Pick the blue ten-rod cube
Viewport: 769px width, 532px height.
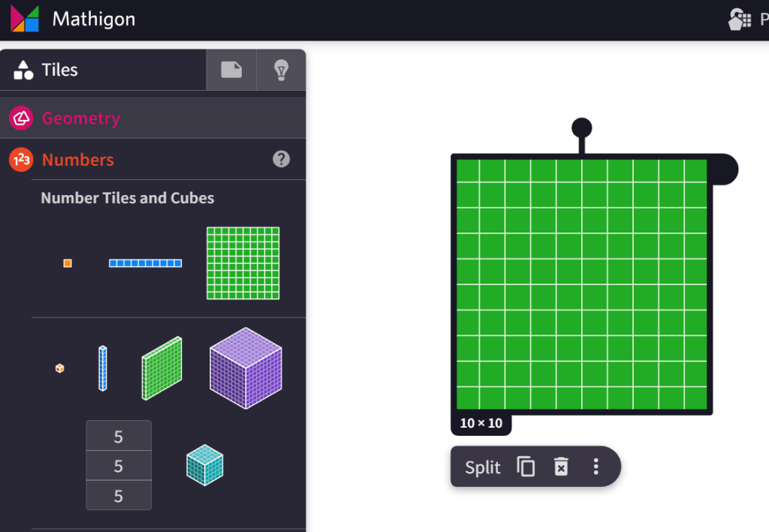click(103, 368)
